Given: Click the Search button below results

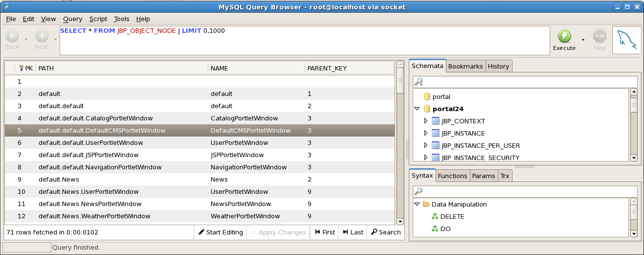Looking at the screenshot, I should 385,232.
